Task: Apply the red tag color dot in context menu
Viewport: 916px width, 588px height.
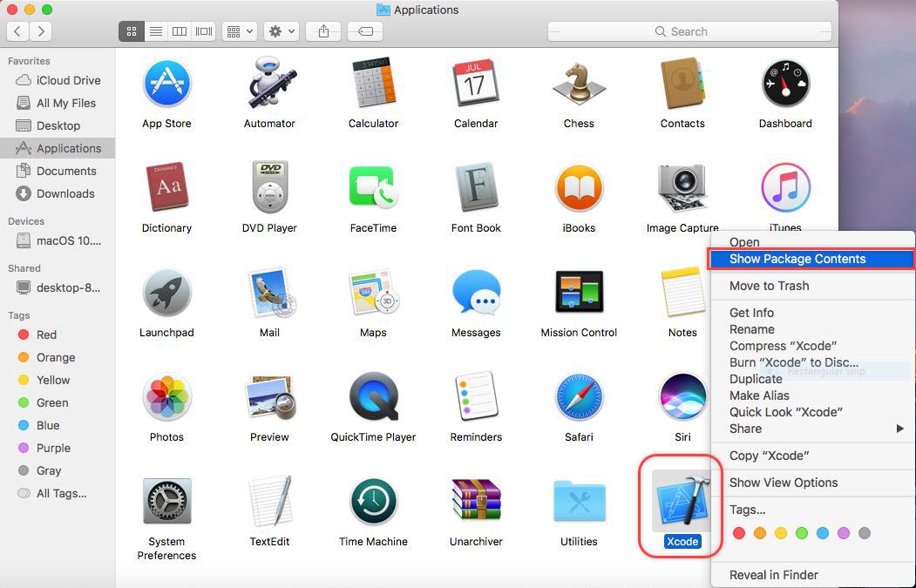Action: [739, 533]
